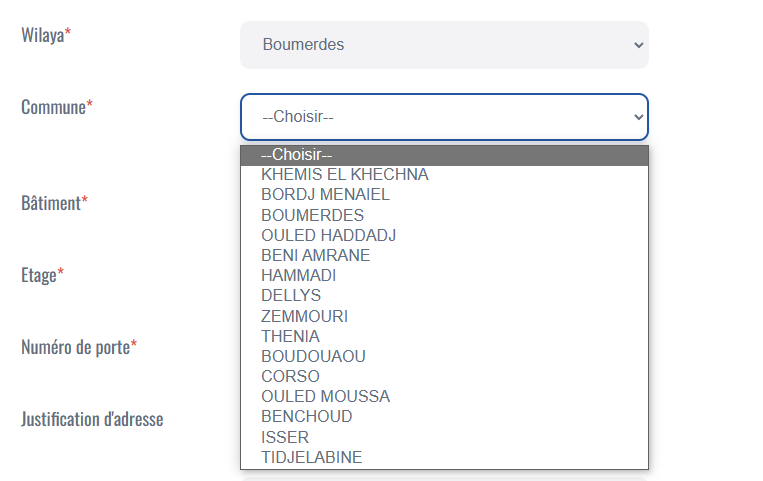The image size is (763, 481).
Task: Select the --Choisir-- placeholder option in list
Action: [x=444, y=155]
